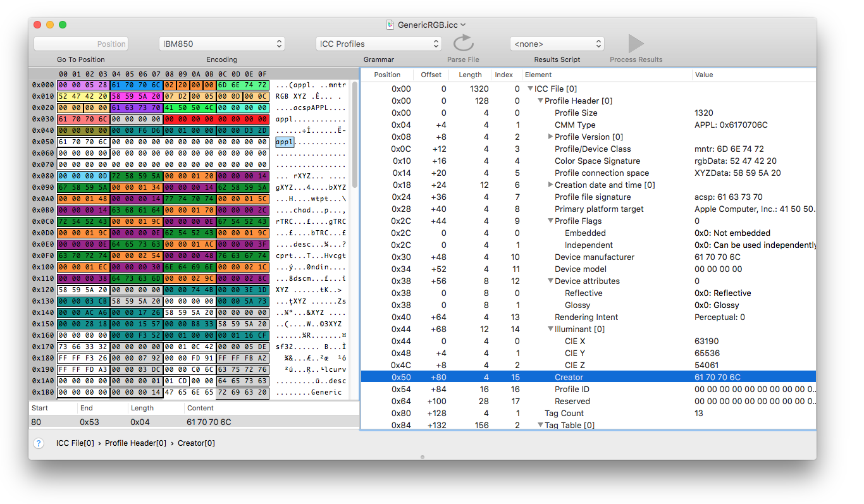Open the title dropdown chevron beside GenericRGB.icc

click(464, 25)
